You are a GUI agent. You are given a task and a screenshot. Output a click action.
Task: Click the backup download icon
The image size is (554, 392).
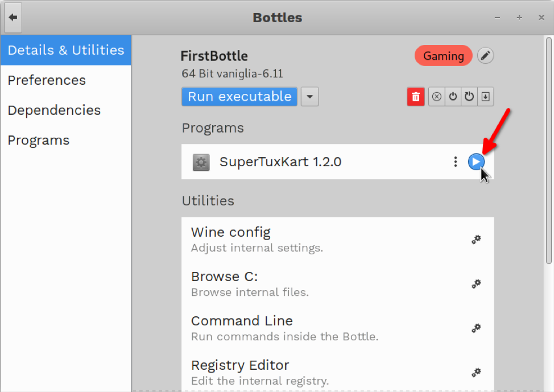click(485, 97)
